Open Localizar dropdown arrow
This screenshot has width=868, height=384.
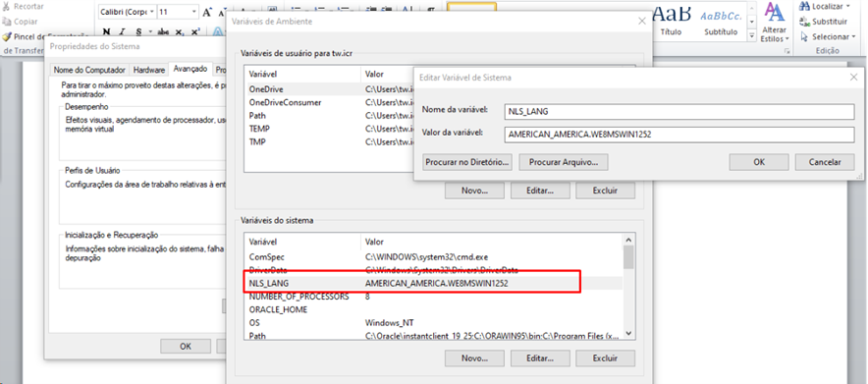click(848, 7)
